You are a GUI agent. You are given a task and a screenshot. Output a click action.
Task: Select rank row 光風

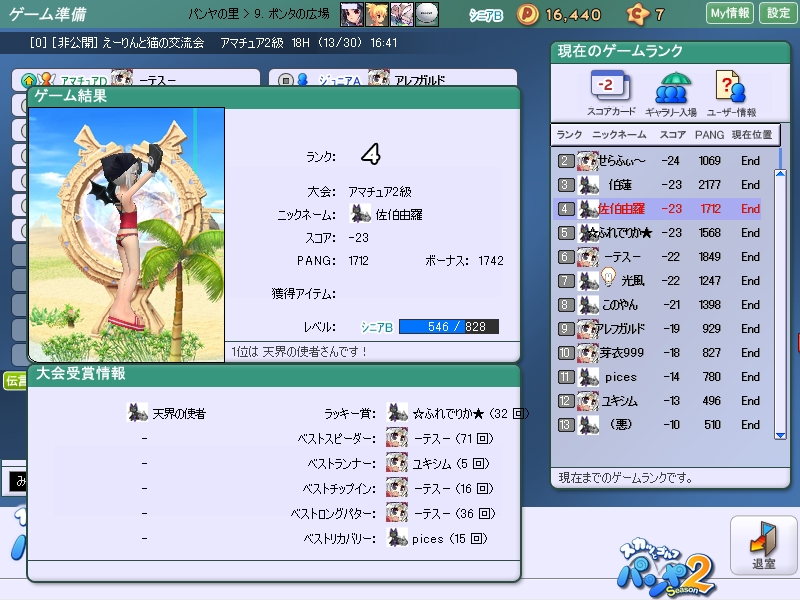click(657, 281)
